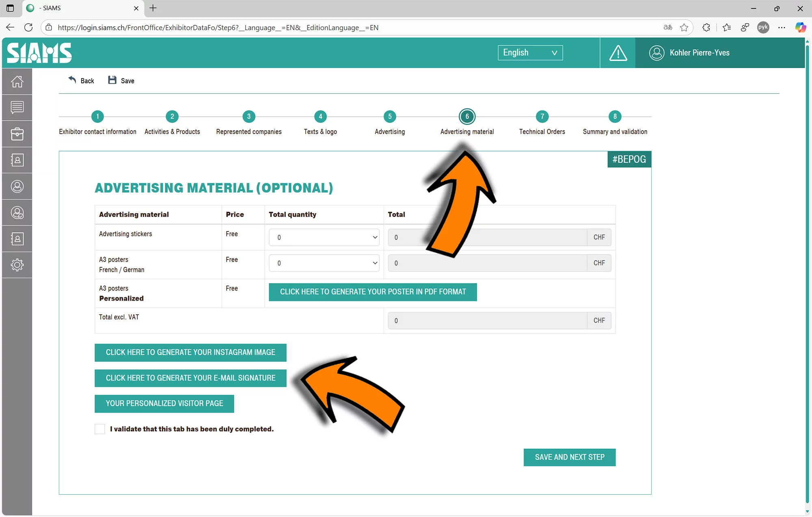Click the browser address bar URL
This screenshot has height=517, width=812.
click(x=218, y=28)
